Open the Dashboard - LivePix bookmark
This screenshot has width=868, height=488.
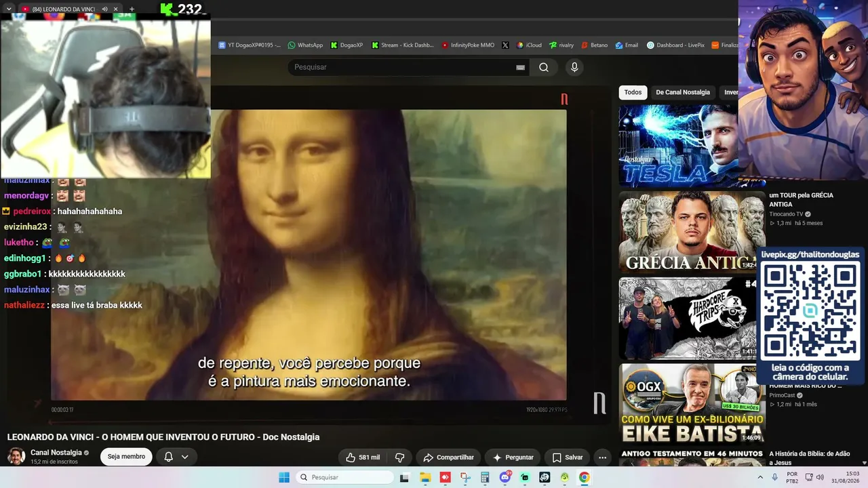coord(675,45)
